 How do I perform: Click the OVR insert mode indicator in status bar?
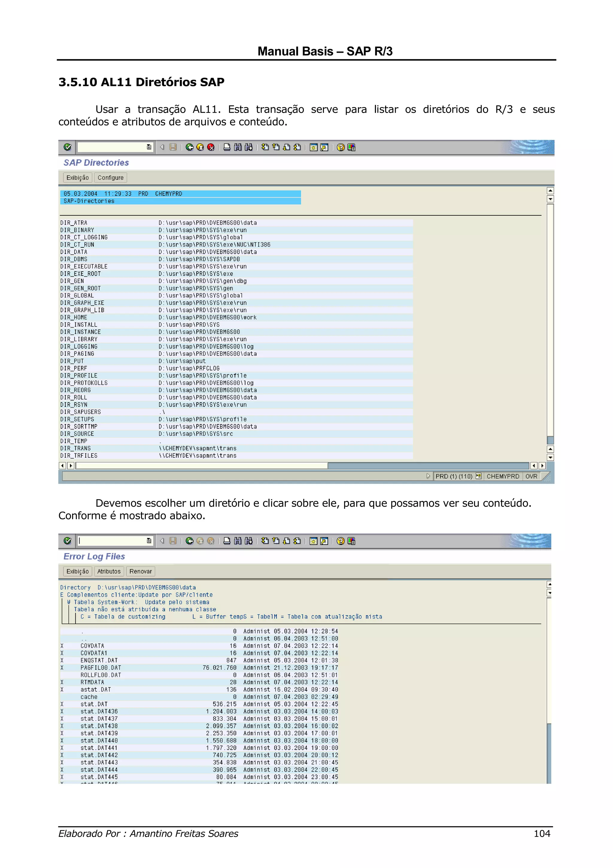531,476
